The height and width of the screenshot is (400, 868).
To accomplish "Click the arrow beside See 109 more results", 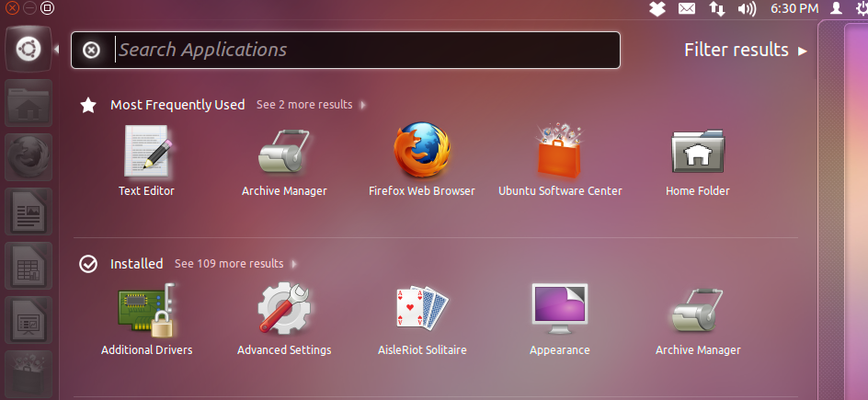I will click(x=294, y=264).
